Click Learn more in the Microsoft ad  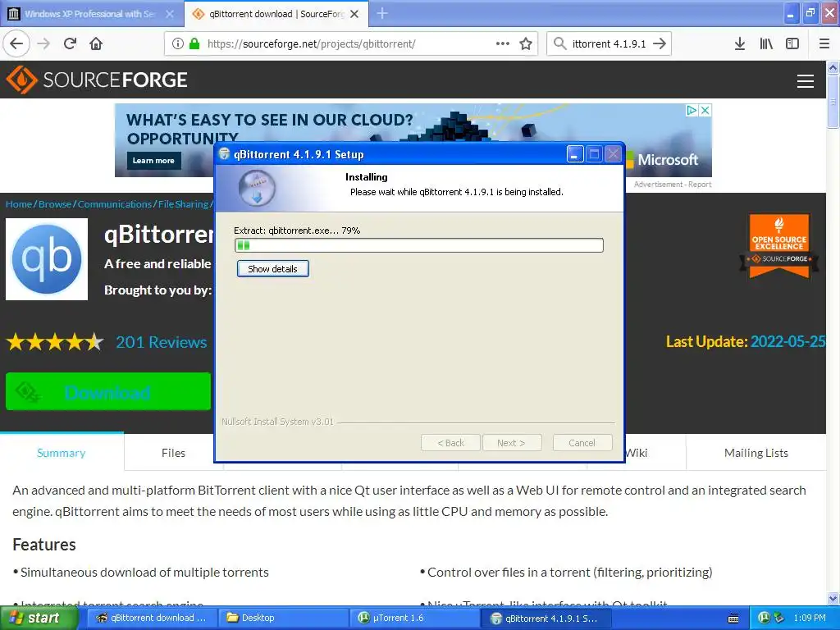153,160
